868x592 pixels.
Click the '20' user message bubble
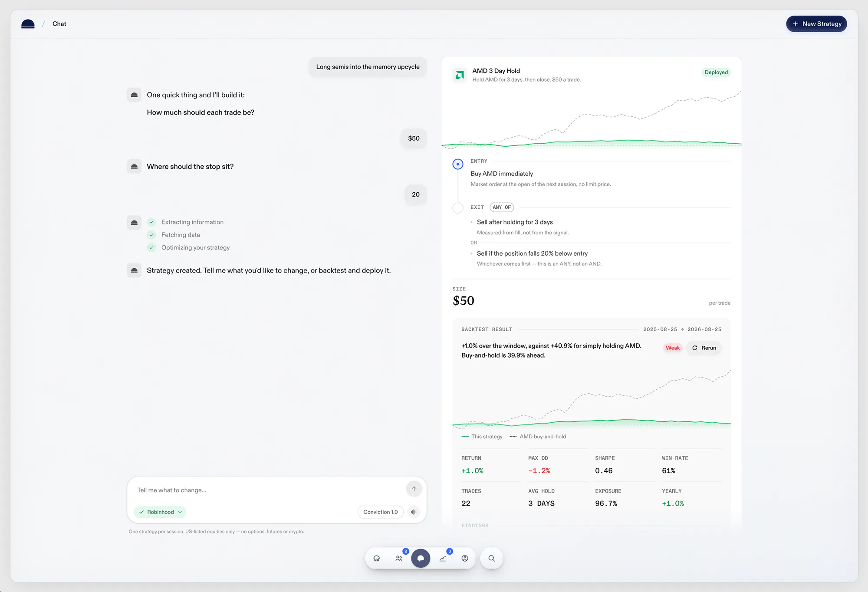tap(416, 194)
